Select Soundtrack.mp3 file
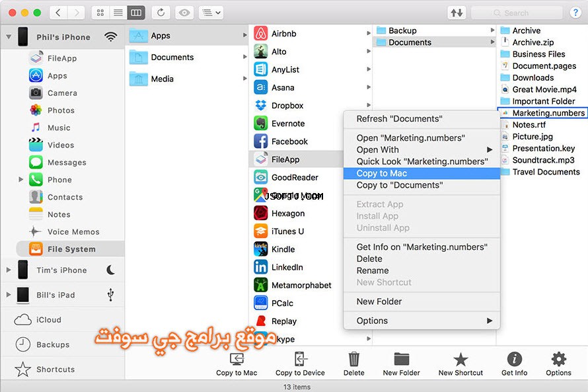Screen dimensions: 588x392 [542, 160]
